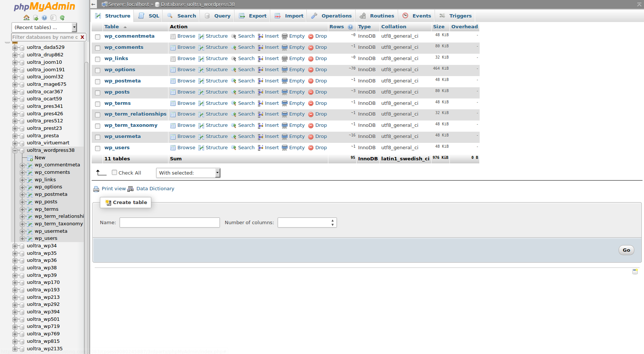
Task: Click the help icon next to Rows header
Action: tap(350, 27)
